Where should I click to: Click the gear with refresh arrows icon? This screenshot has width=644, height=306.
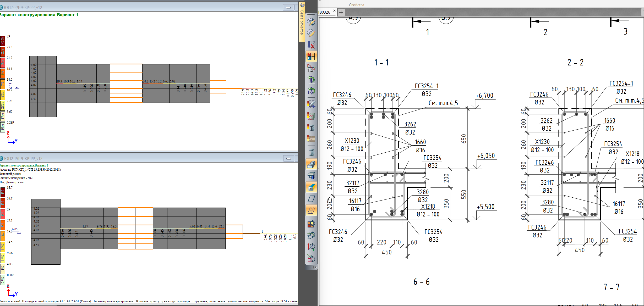point(311,22)
